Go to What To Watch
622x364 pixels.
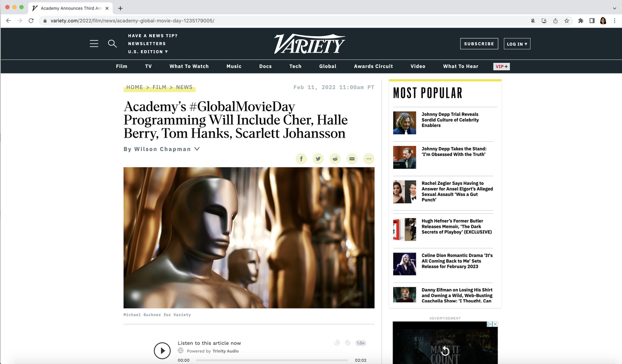coord(189,66)
